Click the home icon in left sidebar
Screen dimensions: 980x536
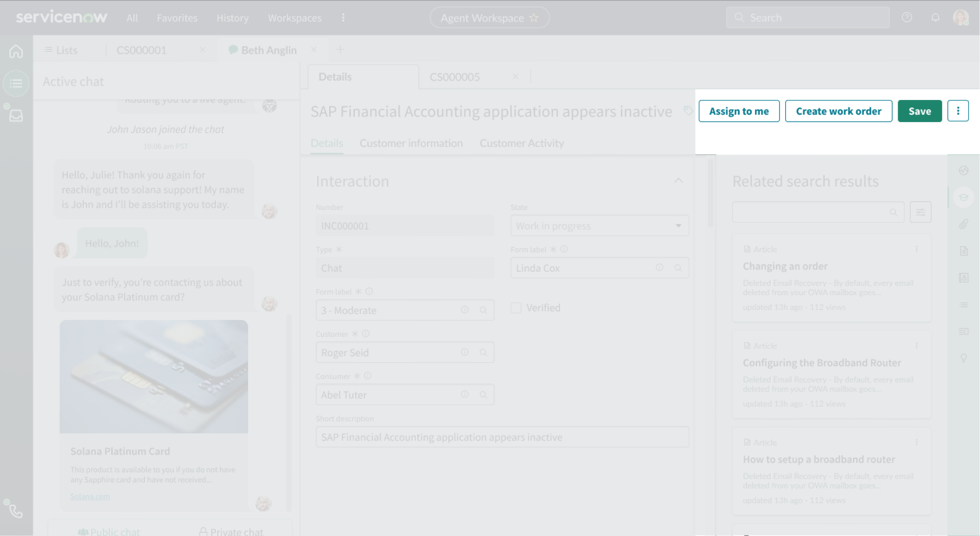pyautogui.click(x=16, y=51)
